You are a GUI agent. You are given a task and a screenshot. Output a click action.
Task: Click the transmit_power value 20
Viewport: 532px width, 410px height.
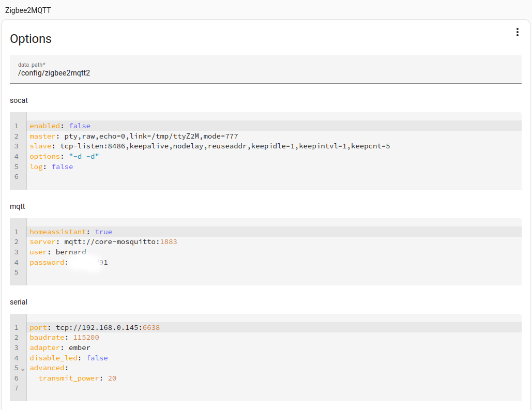112,378
